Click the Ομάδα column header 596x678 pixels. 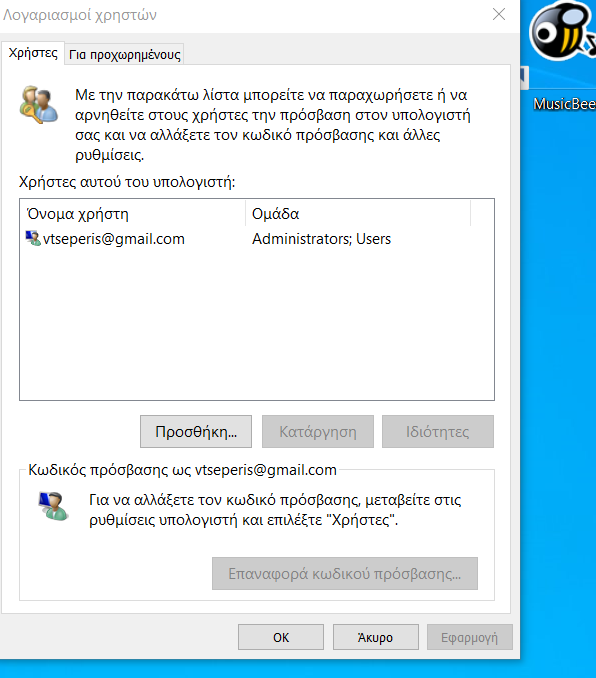point(358,214)
